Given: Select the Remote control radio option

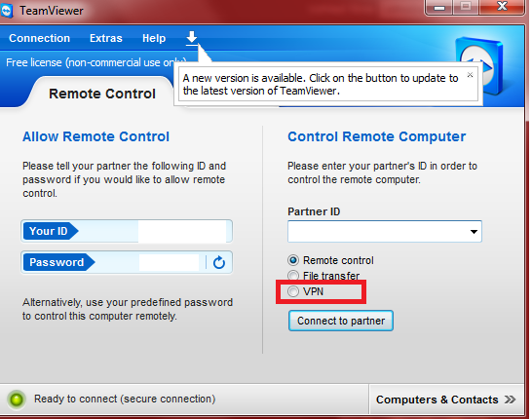Looking at the screenshot, I should (x=293, y=260).
